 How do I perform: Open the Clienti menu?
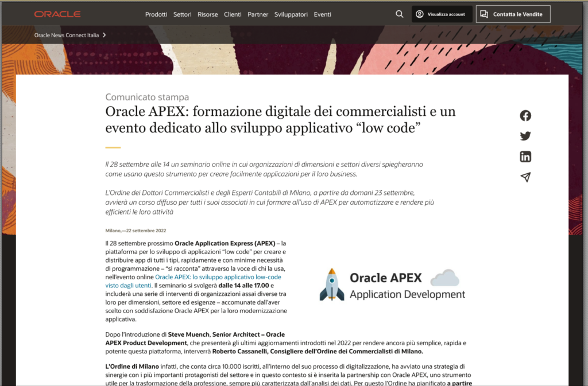(x=233, y=14)
